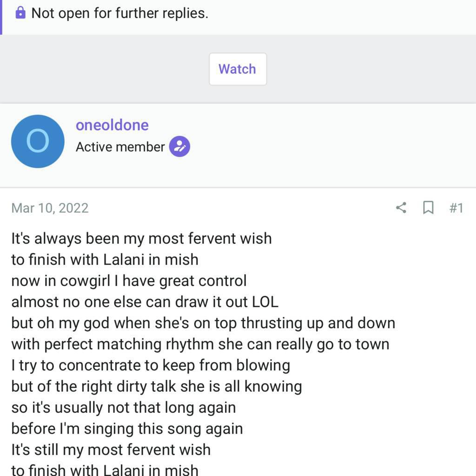
Task: Click the line starting 'I try to concentrate'
Action: tap(151, 365)
